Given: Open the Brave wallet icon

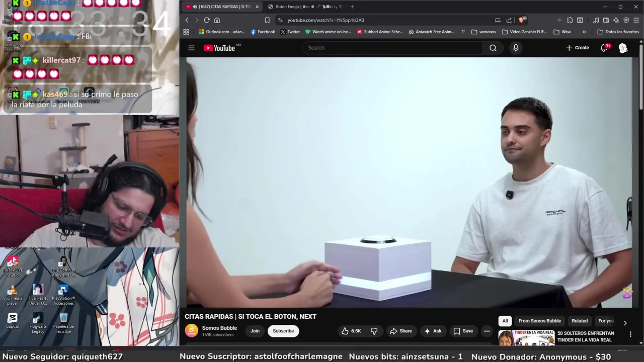Looking at the screenshot, I should 606,20.
